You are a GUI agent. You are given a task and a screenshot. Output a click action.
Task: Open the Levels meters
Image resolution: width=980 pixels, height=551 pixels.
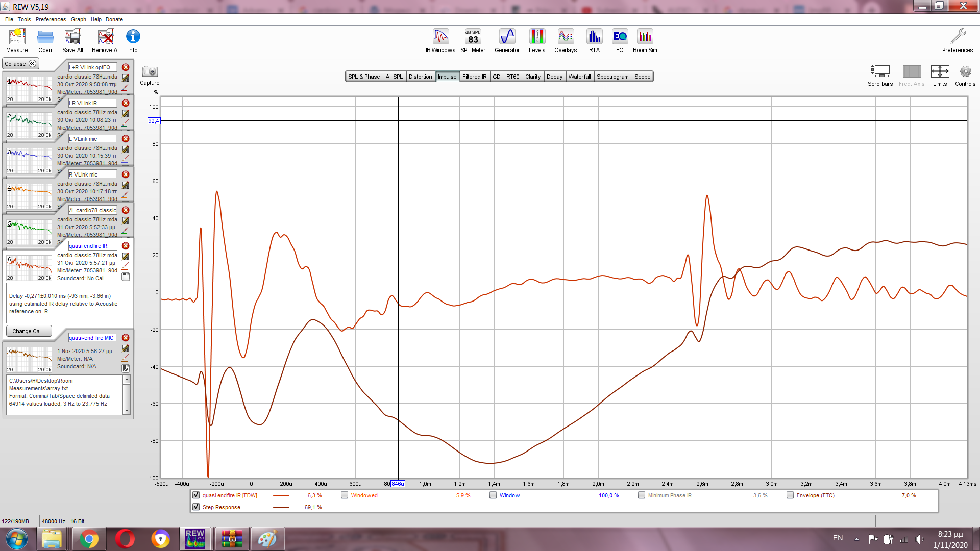pos(537,40)
